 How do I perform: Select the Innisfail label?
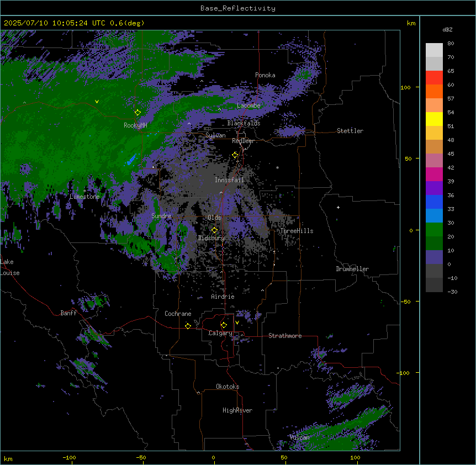click(x=229, y=180)
